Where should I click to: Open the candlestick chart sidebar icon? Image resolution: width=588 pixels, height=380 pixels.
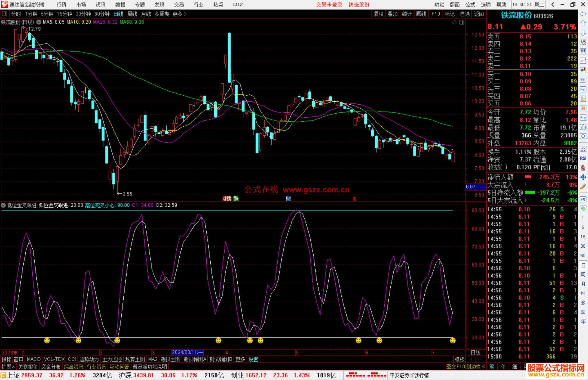coord(583,70)
